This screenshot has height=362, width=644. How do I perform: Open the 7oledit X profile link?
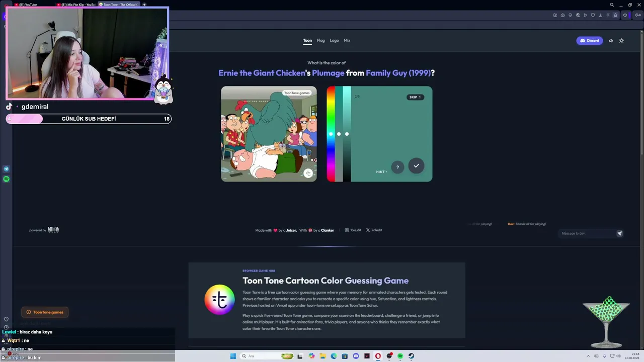[374, 230]
